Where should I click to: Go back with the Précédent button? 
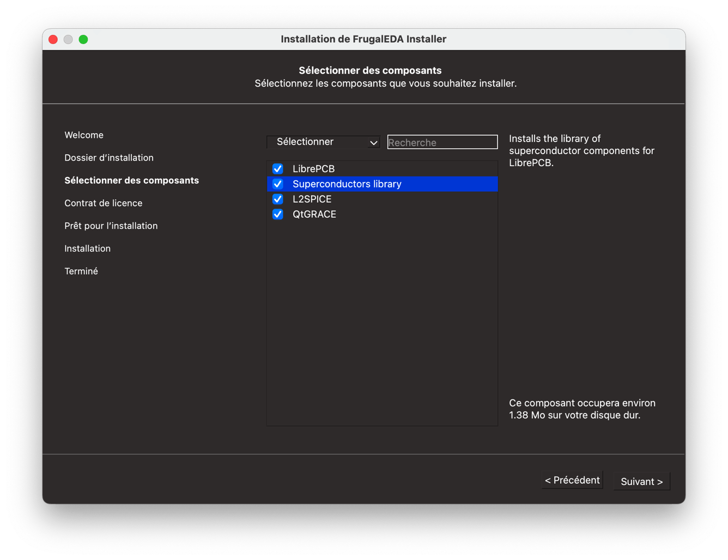[x=572, y=480]
